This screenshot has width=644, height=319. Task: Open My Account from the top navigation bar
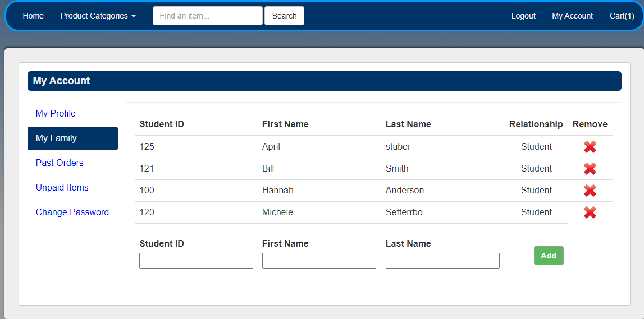572,16
